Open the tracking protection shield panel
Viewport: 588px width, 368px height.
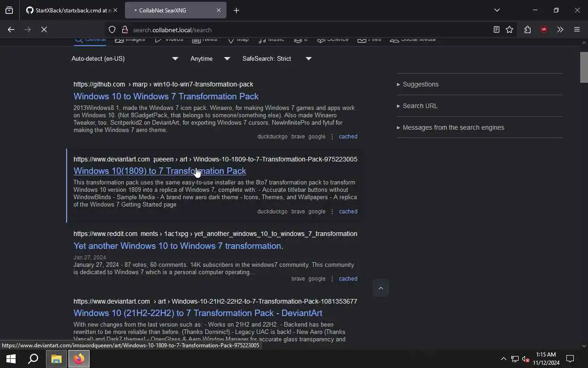coord(112,29)
